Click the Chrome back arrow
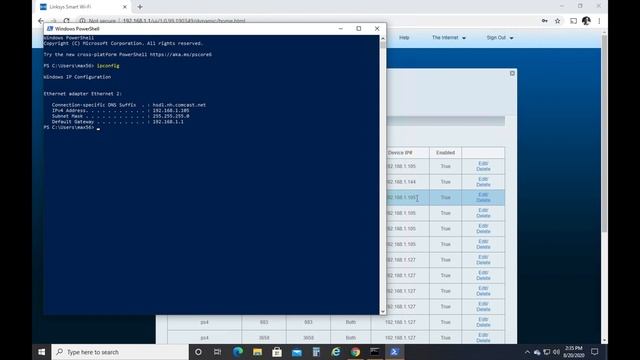The width and height of the screenshot is (640, 360). [41, 20]
